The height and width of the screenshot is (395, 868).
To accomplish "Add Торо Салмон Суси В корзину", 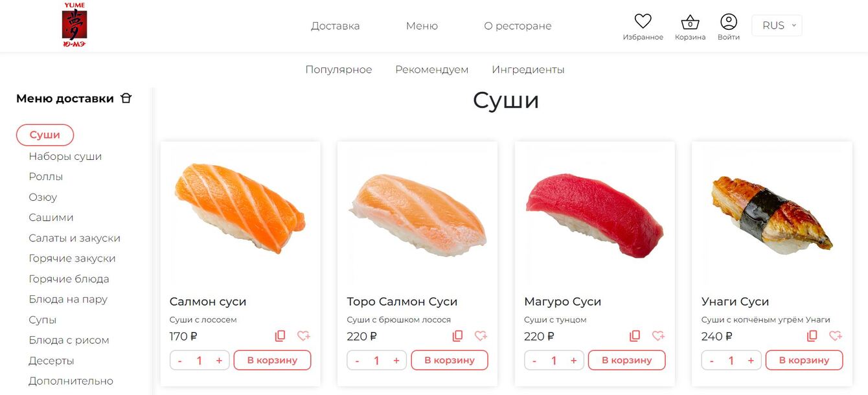I will [x=450, y=360].
